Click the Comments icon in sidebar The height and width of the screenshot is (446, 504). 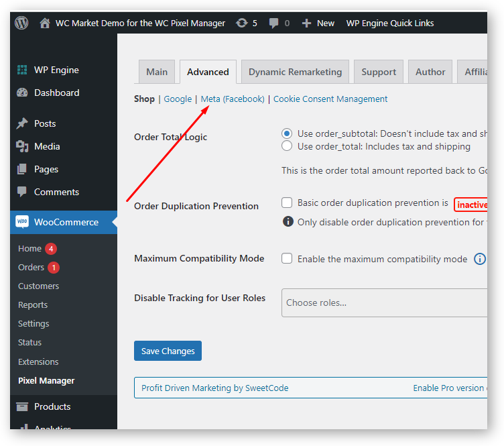pos(22,192)
